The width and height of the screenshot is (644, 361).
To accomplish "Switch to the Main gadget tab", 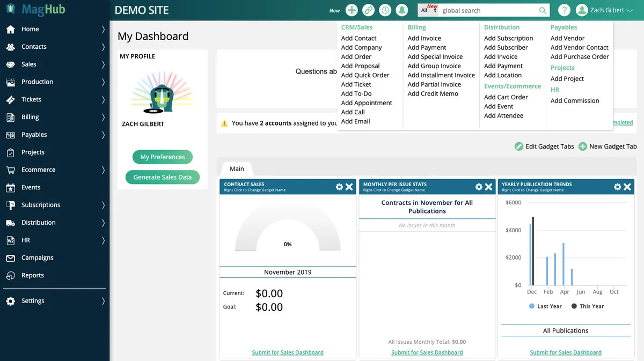I will 237,168.
